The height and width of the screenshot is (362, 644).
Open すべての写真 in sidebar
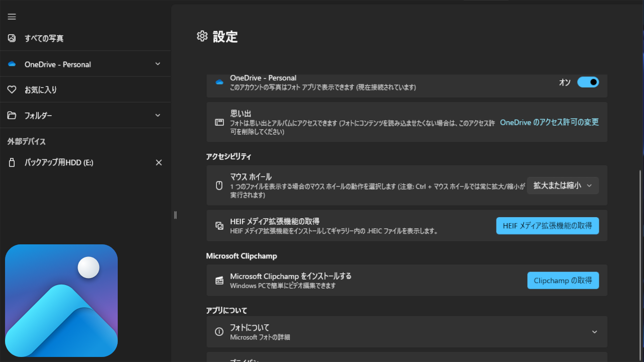86,38
